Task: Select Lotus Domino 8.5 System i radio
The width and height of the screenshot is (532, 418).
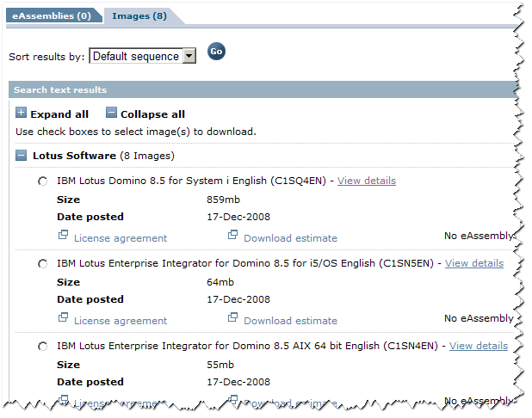Action: pos(43,181)
